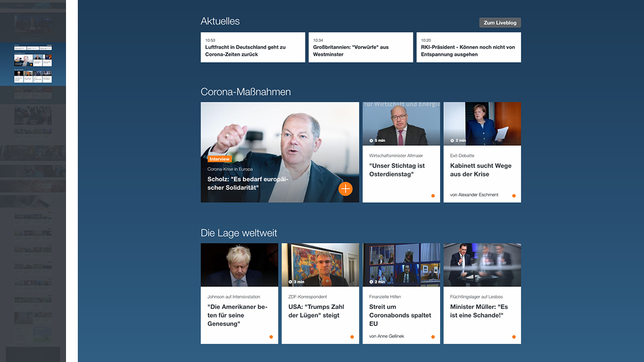The height and width of the screenshot is (362, 644).
Task: Click orange dot on Minister Müller card
Action: tap(514, 337)
